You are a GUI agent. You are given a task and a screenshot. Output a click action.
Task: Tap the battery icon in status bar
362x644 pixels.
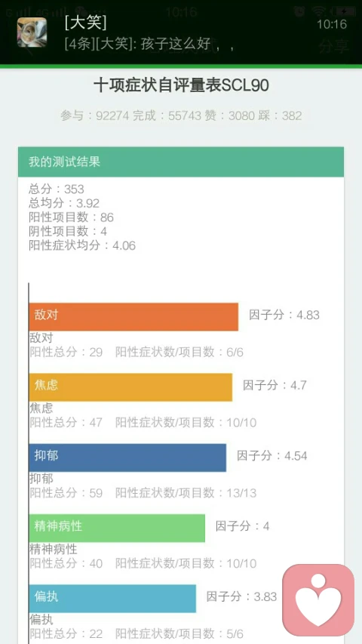[345, 11]
